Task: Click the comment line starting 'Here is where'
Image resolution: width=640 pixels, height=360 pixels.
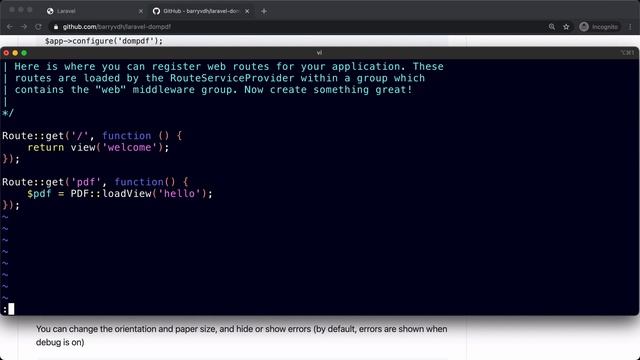Action: click(229, 67)
